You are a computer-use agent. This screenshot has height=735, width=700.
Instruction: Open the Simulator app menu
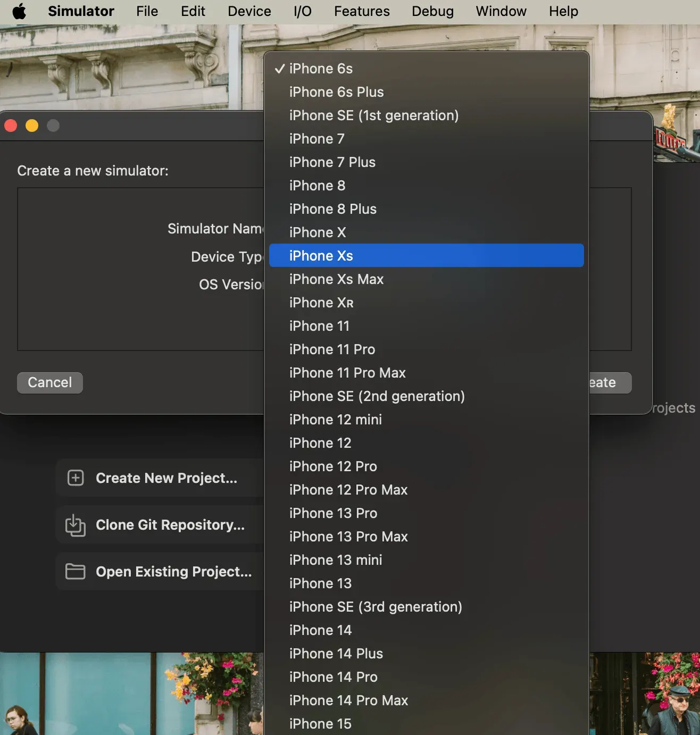pyautogui.click(x=81, y=11)
